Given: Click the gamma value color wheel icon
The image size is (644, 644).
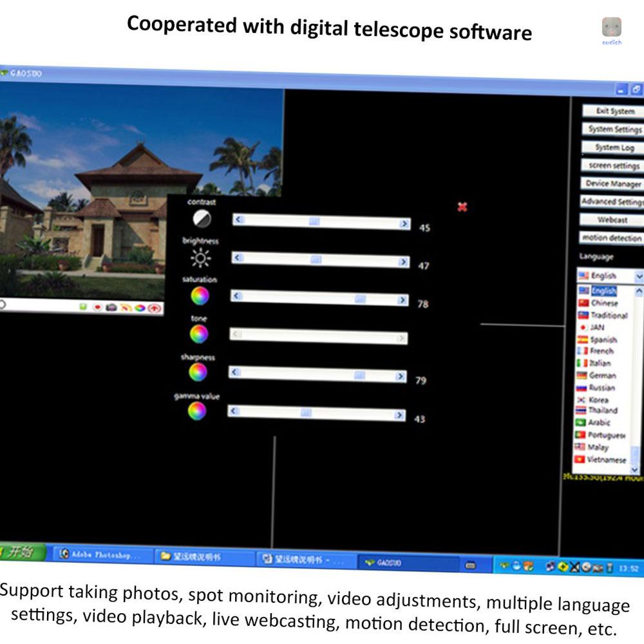Looking at the screenshot, I should pyautogui.click(x=196, y=411).
